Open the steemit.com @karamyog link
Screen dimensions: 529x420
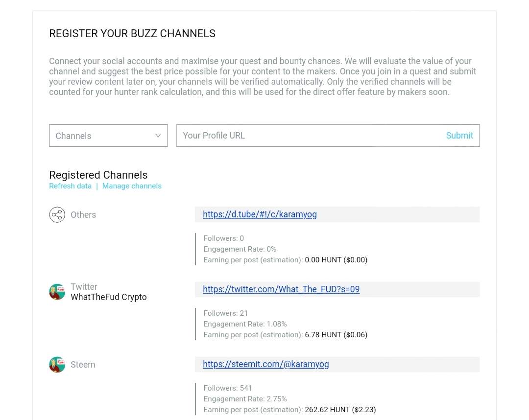tap(266, 364)
